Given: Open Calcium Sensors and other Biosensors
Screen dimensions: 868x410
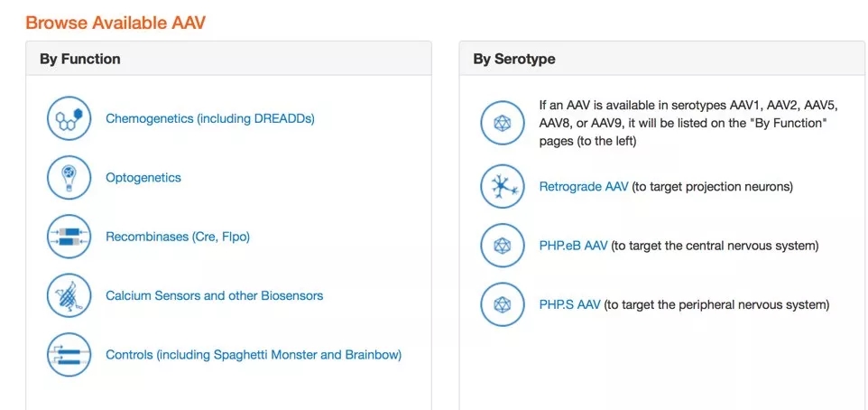Looking at the screenshot, I should click(x=214, y=295).
